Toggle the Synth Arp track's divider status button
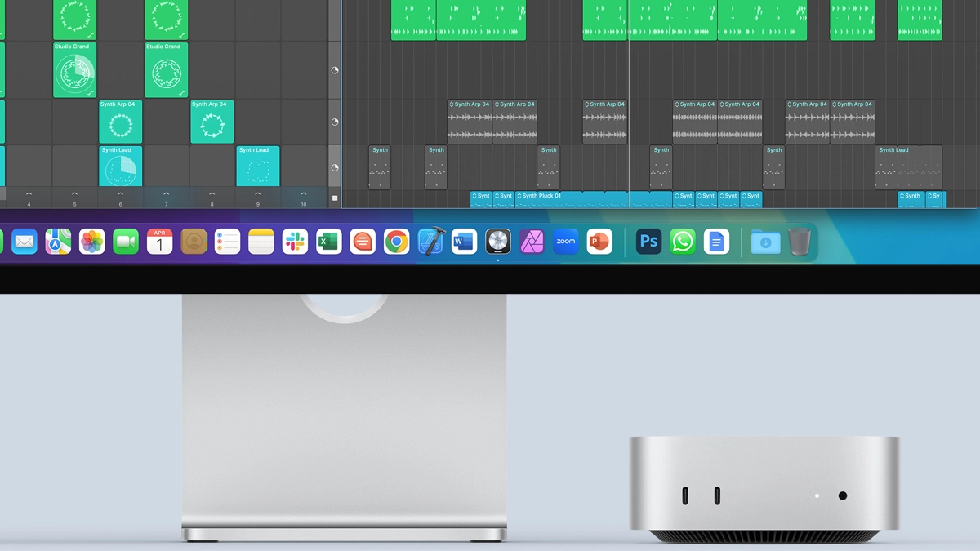Viewport: 980px width, 551px height. [x=335, y=122]
